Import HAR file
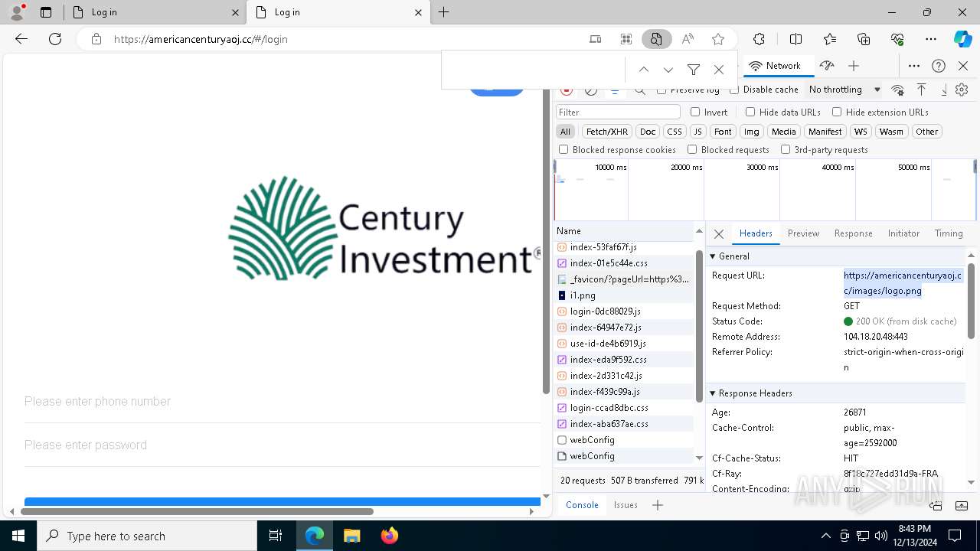 [x=922, y=90]
